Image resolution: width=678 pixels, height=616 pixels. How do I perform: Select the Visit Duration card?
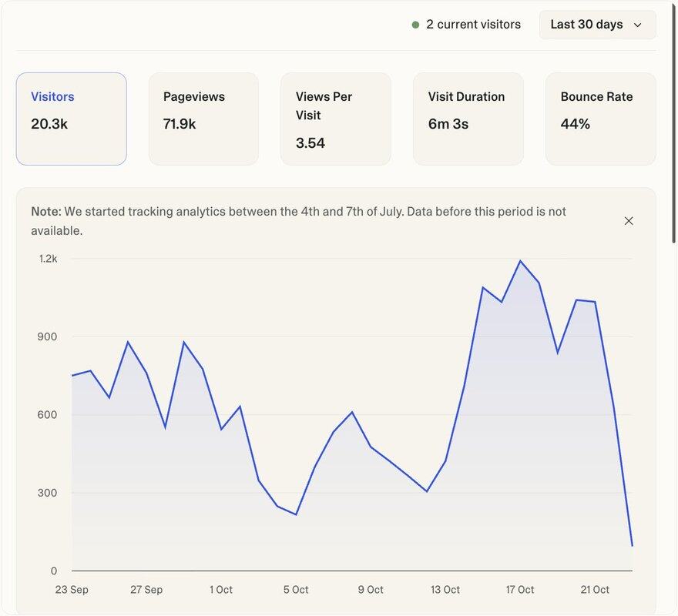point(468,119)
